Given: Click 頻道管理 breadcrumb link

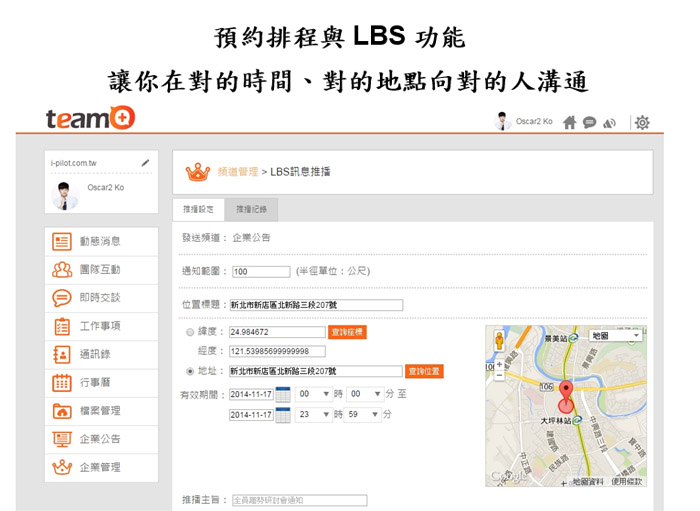Looking at the screenshot, I should (238, 172).
